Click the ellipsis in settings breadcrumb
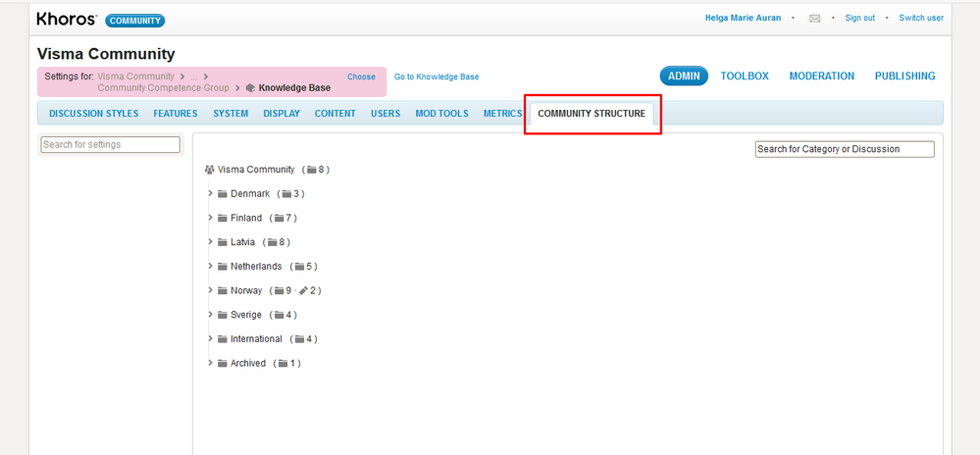This screenshot has height=455, width=980. [194, 76]
